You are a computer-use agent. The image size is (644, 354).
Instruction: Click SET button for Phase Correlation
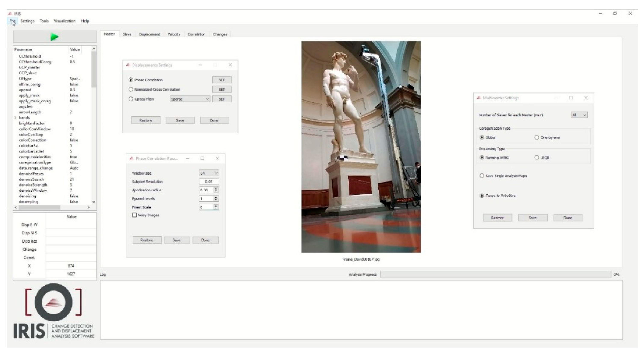(x=222, y=80)
